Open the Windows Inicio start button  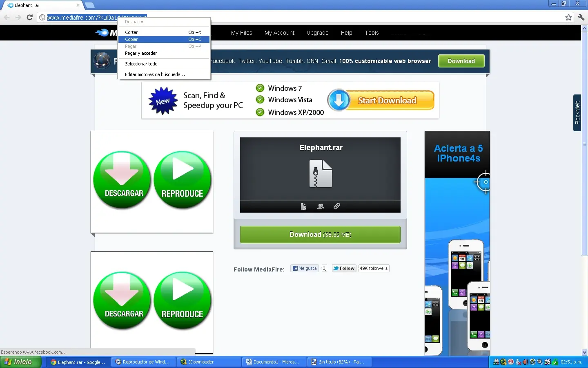20,362
